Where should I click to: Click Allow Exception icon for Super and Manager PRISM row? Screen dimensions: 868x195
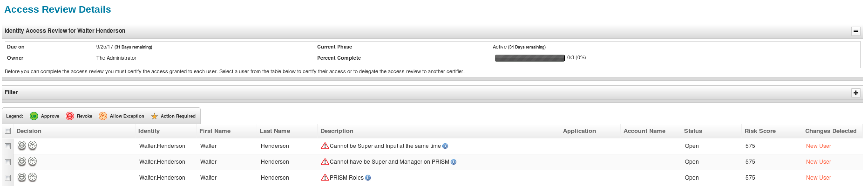tap(32, 161)
